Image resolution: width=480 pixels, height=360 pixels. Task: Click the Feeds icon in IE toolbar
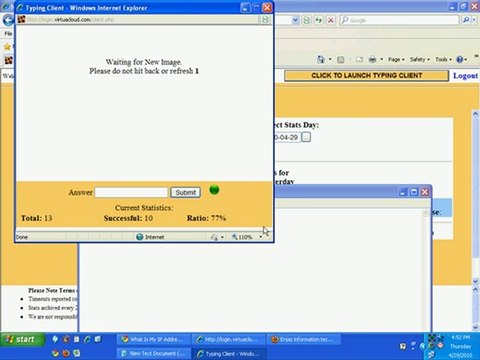[x=340, y=60]
